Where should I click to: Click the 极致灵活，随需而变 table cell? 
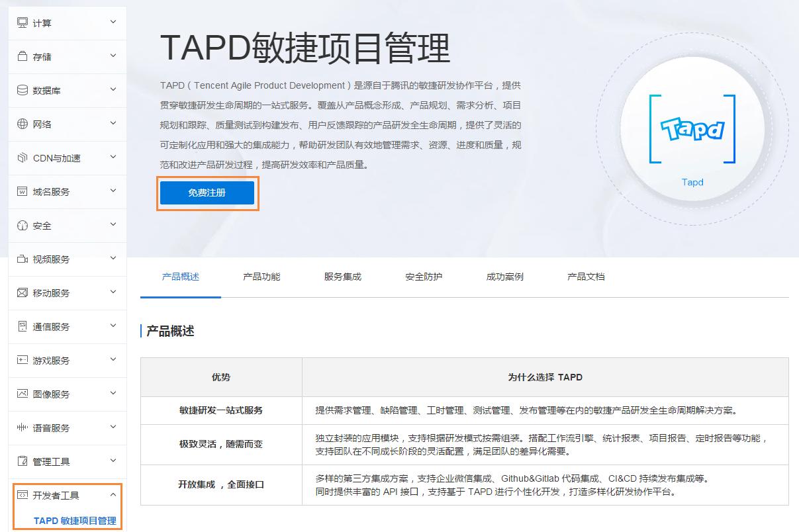[x=221, y=444]
